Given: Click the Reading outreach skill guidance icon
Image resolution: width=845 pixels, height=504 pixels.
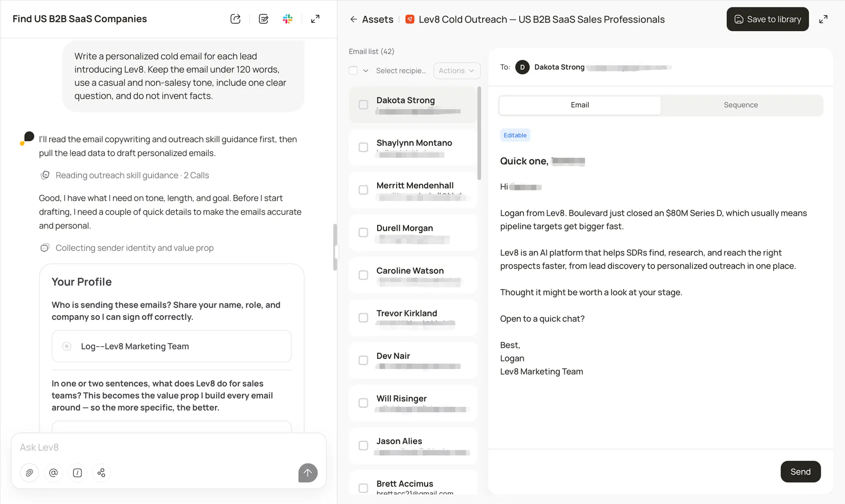Looking at the screenshot, I should coord(45,175).
